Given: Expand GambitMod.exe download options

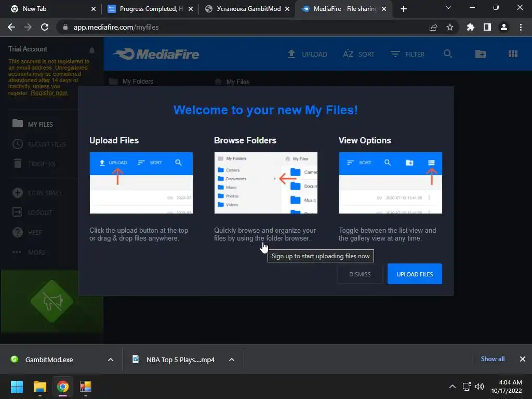Looking at the screenshot, I should [111, 360].
